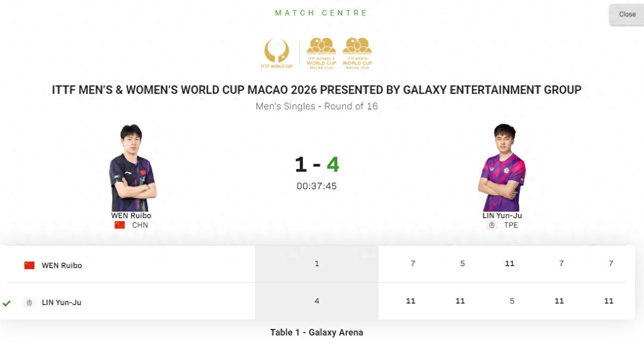
Task: Select WEN Ruibo name under his photo
Action: tap(131, 216)
